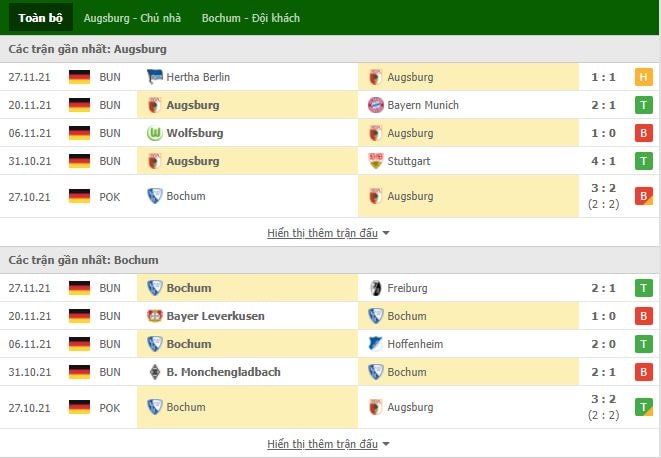Click green T badge for Bayern Munich match
Viewport: 661px width, 458px height.
point(643,105)
